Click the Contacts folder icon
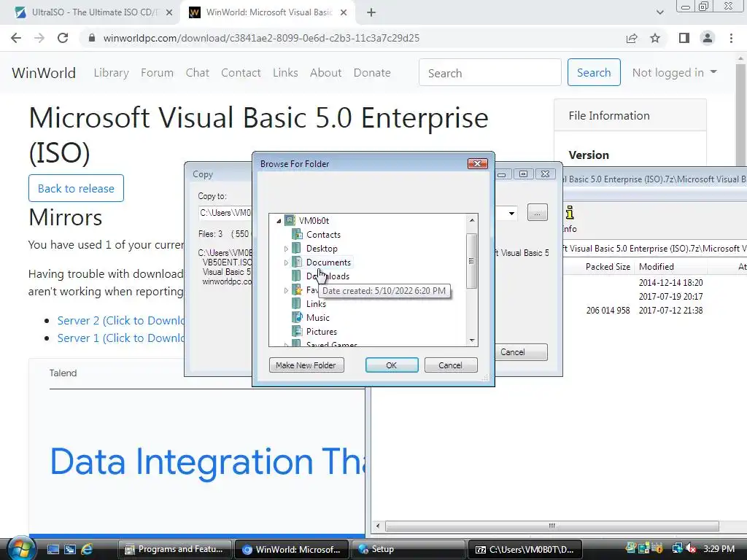 [297, 234]
